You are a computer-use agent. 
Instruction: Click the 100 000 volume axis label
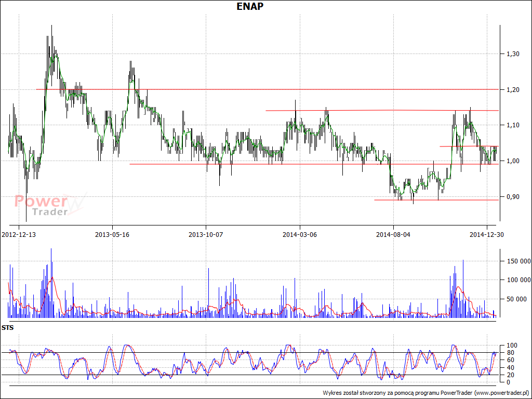pyautogui.click(x=518, y=280)
